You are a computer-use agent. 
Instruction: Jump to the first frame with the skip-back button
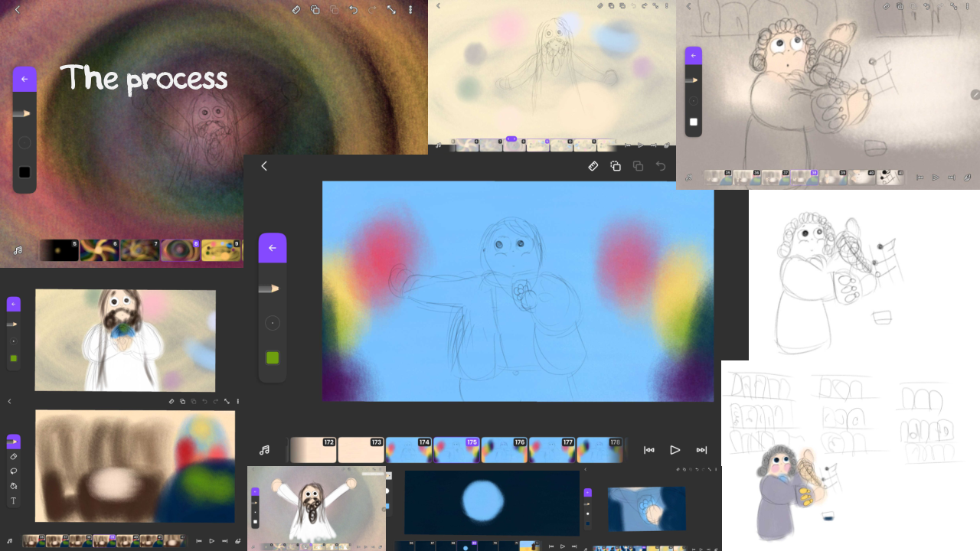(x=648, y=450)
